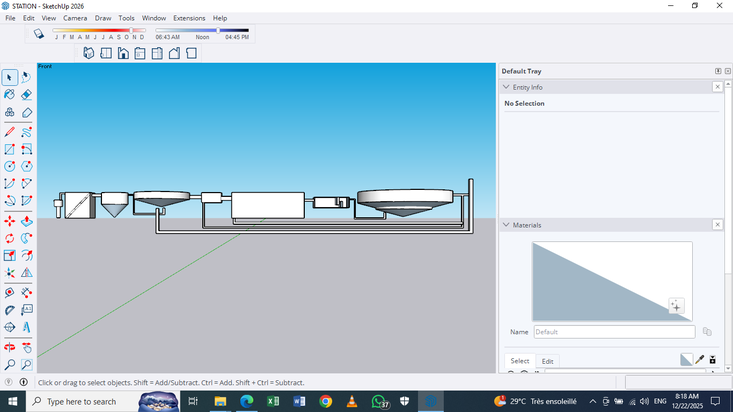Close the Entity Info panel

coord(717,87)
